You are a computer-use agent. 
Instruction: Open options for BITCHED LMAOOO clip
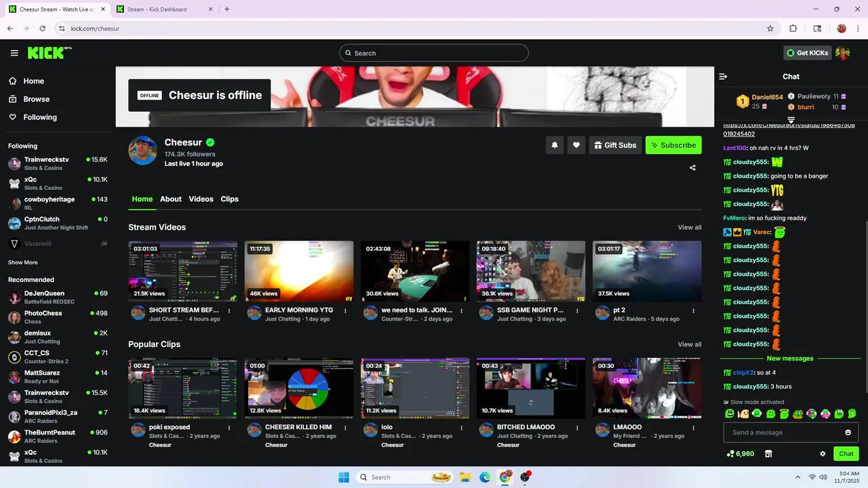pyautogui.click(x=577, y=428)
